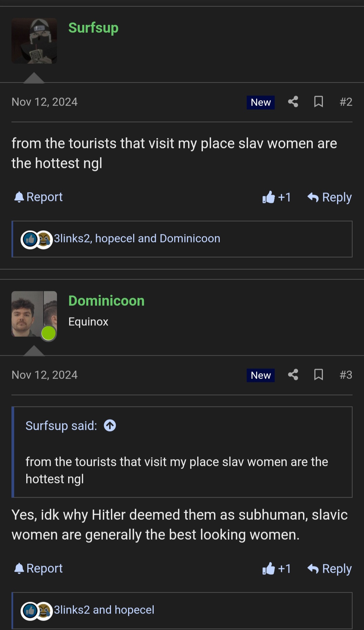Like Dominicoon's post with thumbs up +1
This screenshot has height=630, width=364.
pos(276,569)
